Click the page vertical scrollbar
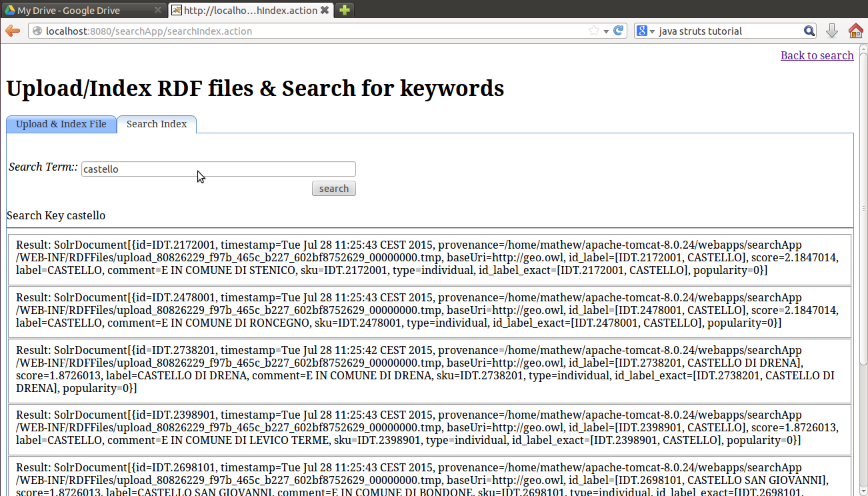This screenshot has height=496, width=868. [x=863, y=210]
